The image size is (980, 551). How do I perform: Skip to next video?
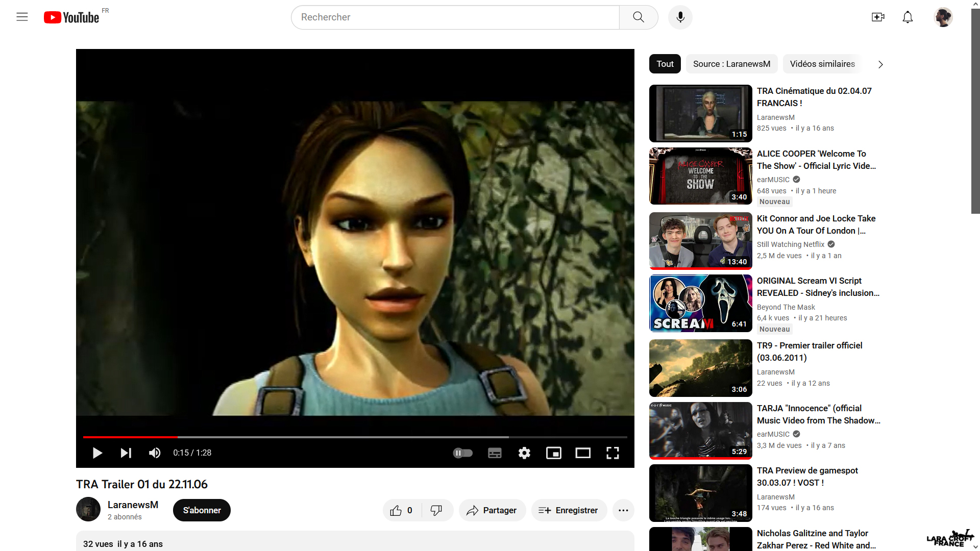(x=126, y=453)
